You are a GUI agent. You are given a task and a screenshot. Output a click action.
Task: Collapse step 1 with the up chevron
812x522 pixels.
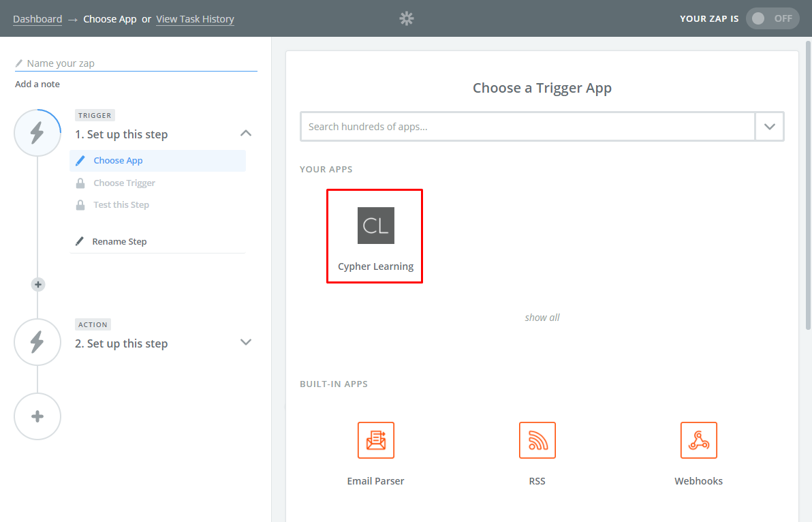[x=246, y=133]
